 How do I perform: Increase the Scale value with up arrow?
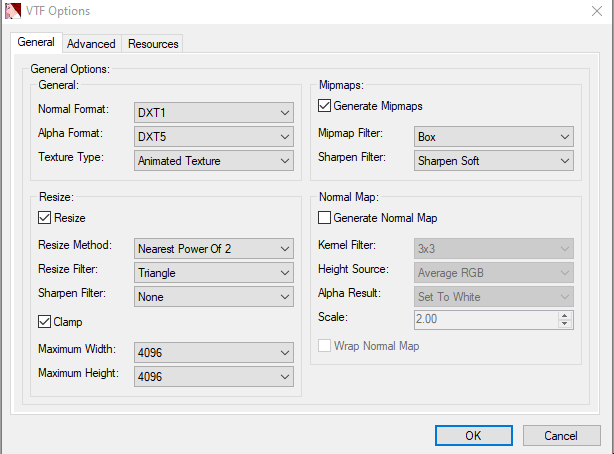[x=565, y=315]
